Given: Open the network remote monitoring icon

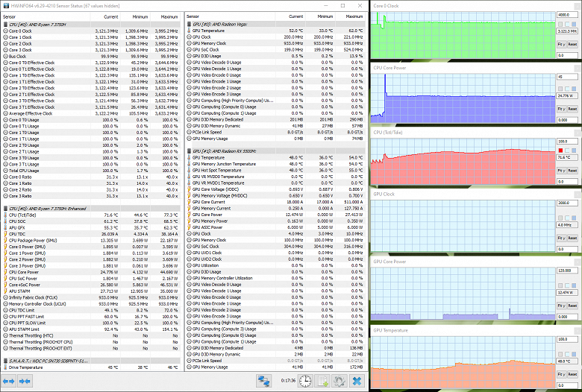Looking at the screenshot, I should click(x=264, y=381).
